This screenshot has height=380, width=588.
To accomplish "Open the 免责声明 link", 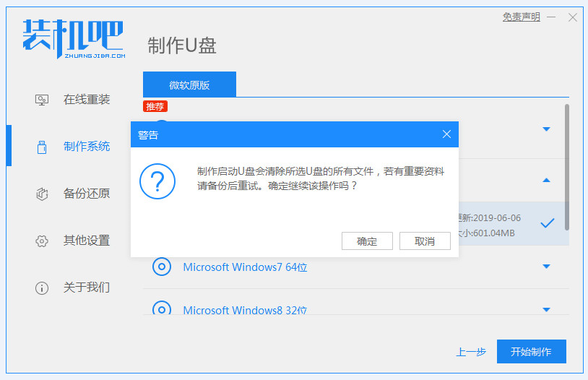I will pos(522,17).
